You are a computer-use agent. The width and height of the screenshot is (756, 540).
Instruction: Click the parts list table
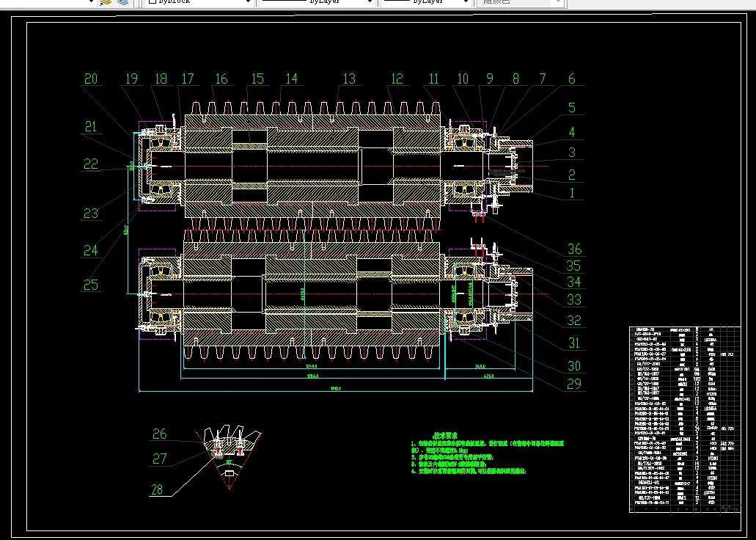685,418
